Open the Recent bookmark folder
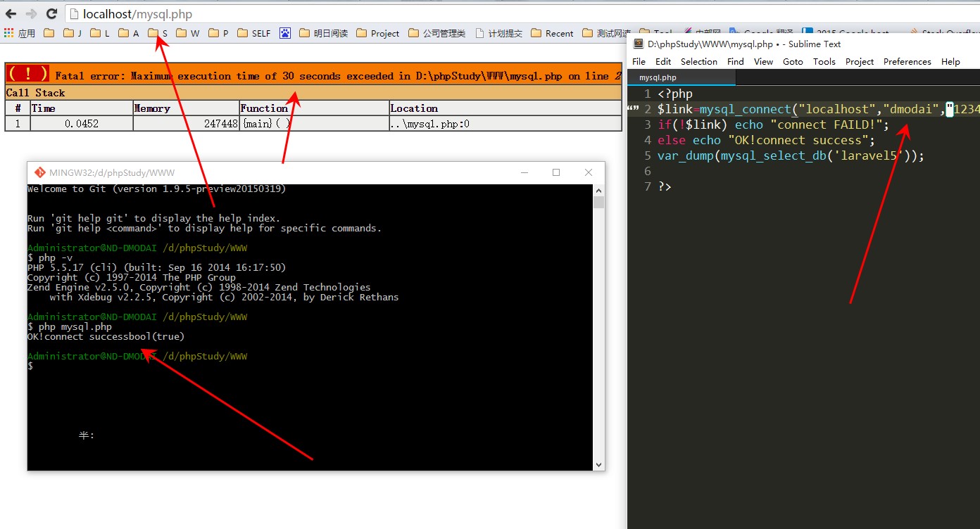The height and width of the screenshot is (529, 980). point(552,33)
